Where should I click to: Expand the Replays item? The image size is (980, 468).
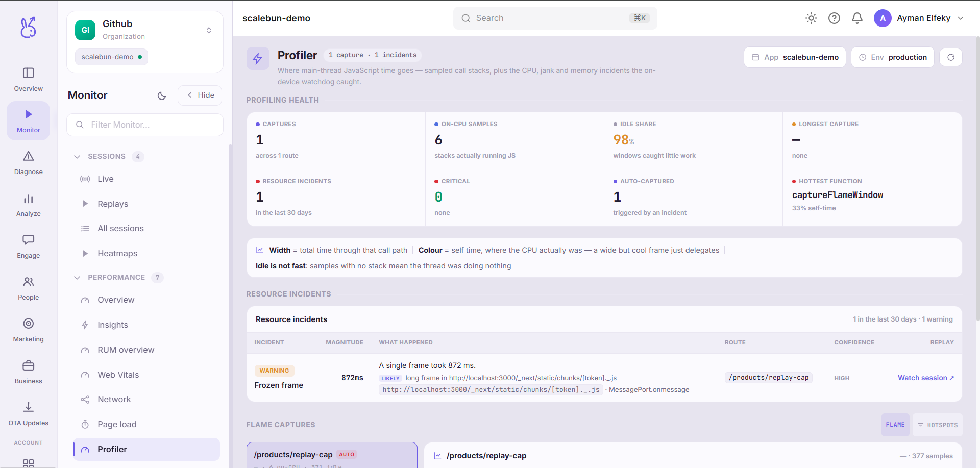[146, 204]
